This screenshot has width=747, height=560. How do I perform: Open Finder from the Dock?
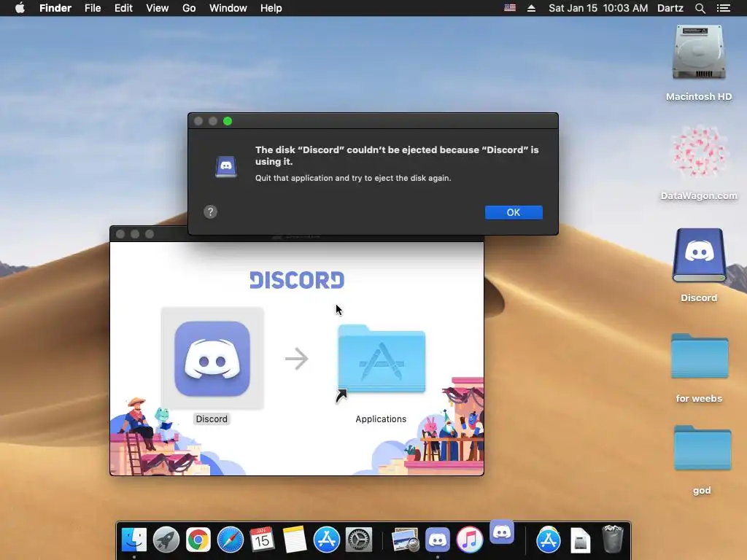pos(134,540)
